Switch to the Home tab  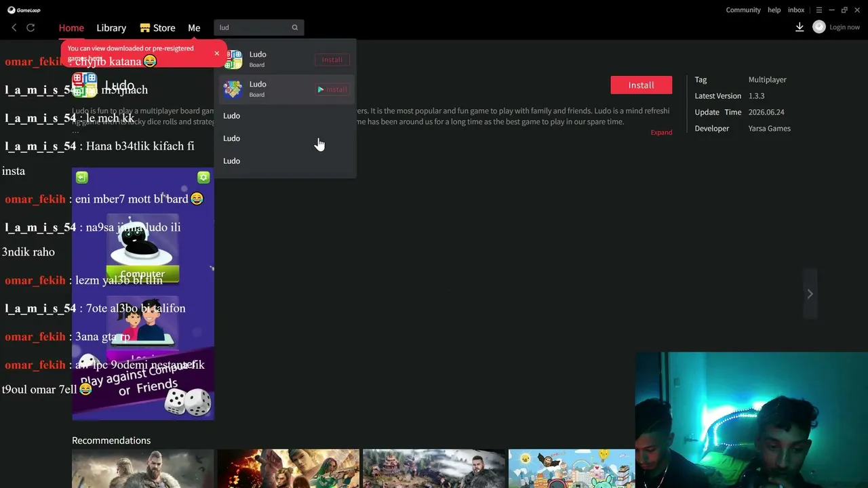[71, 28]
